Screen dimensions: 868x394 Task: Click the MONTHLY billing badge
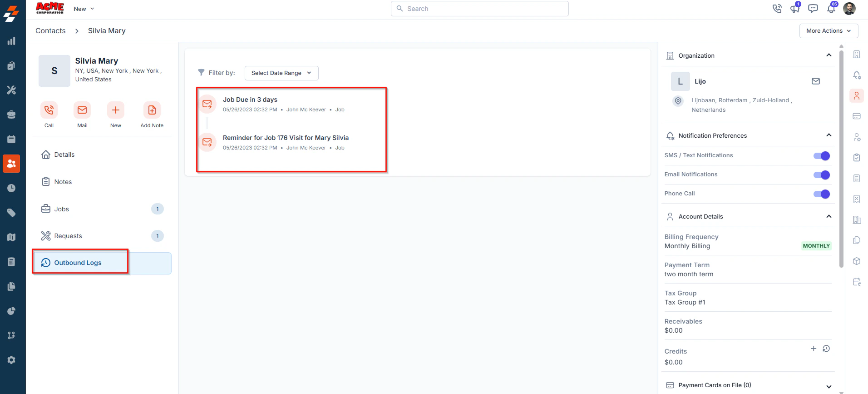pos(816,246)
